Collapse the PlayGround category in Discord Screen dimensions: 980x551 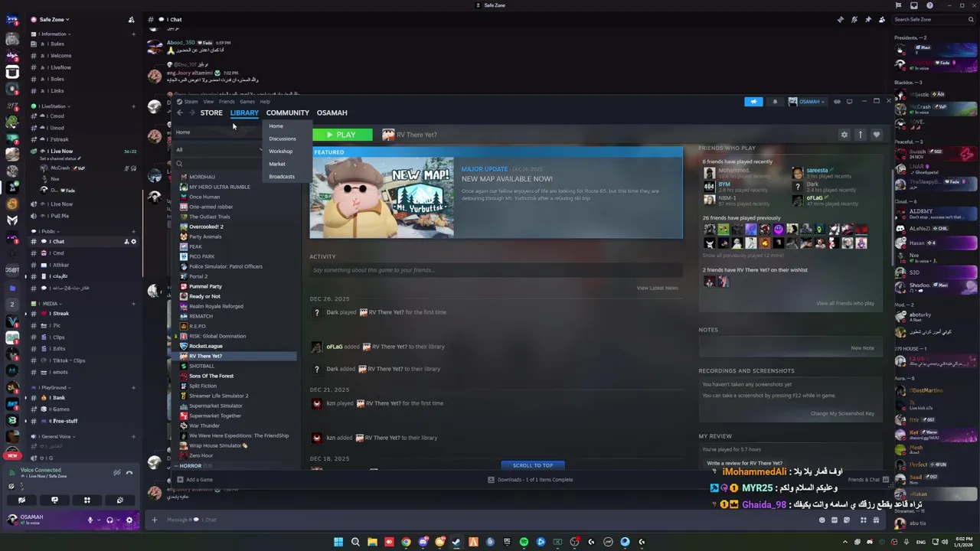51,388
